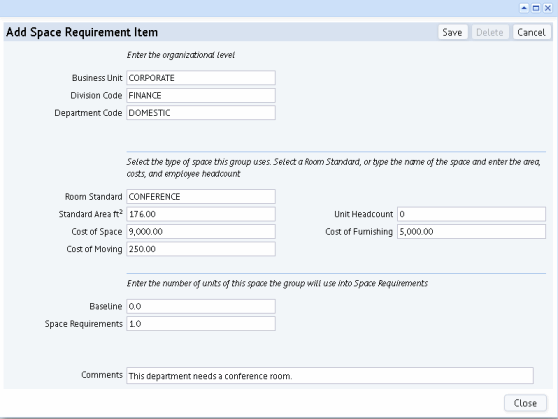Viewport: 558px width, 419px height.
Task: Maximize the dialog window icon
Action: 536,8
